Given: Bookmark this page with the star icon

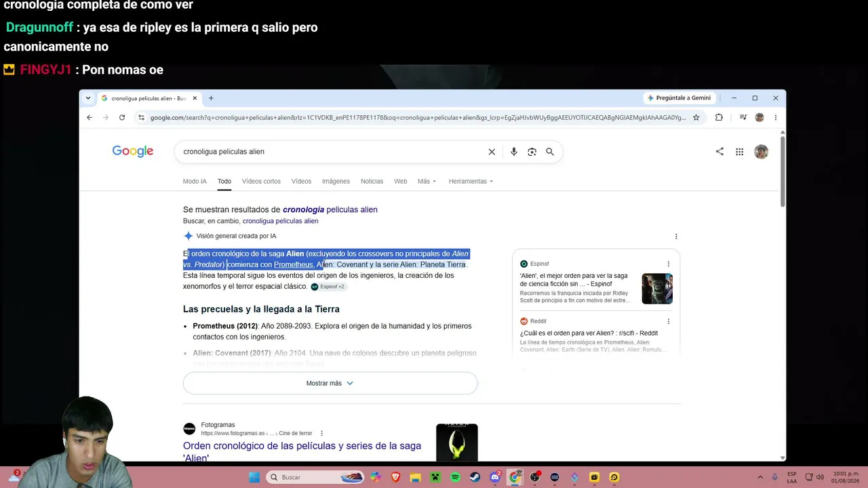Looking at the screenshot, I should coord(696,117).
